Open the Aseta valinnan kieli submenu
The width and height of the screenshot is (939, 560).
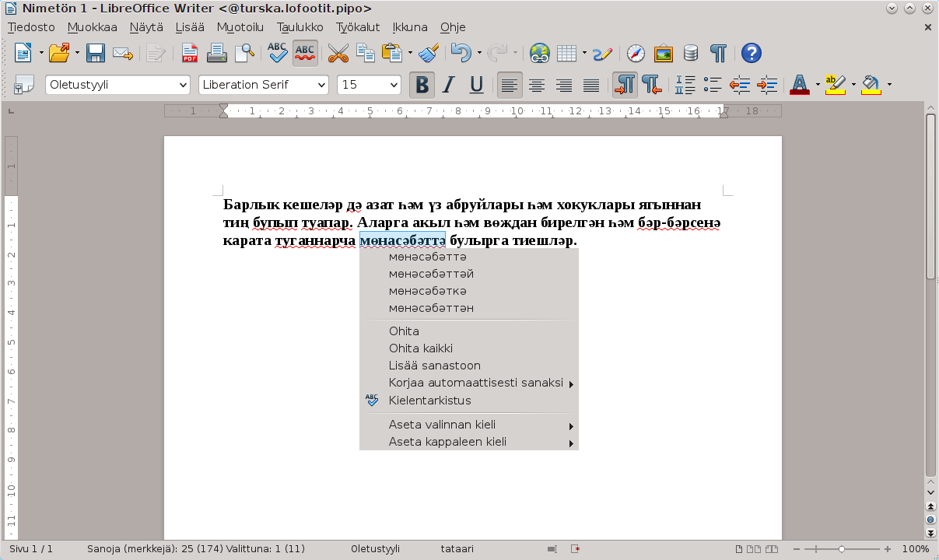pos(469,425)
